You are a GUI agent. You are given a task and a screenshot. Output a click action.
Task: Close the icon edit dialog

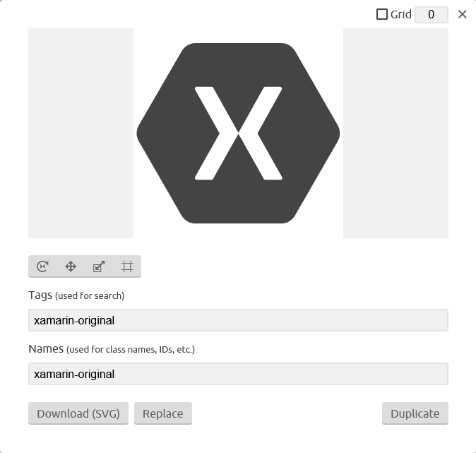463,14
